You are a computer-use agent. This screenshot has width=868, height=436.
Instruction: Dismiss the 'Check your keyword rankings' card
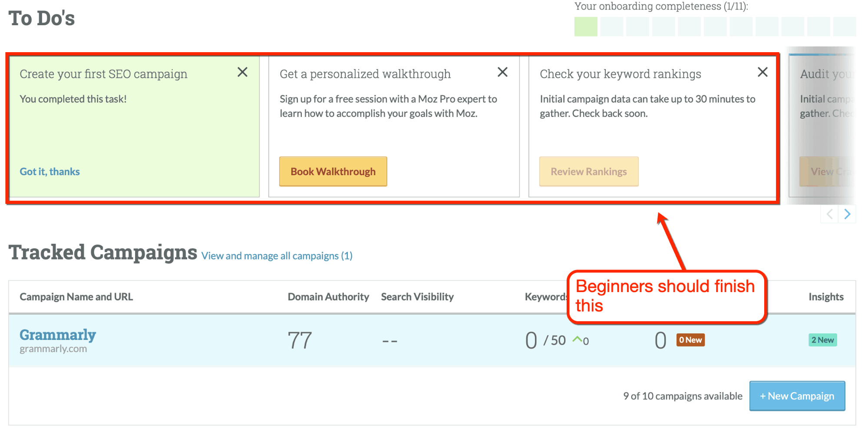762,72
